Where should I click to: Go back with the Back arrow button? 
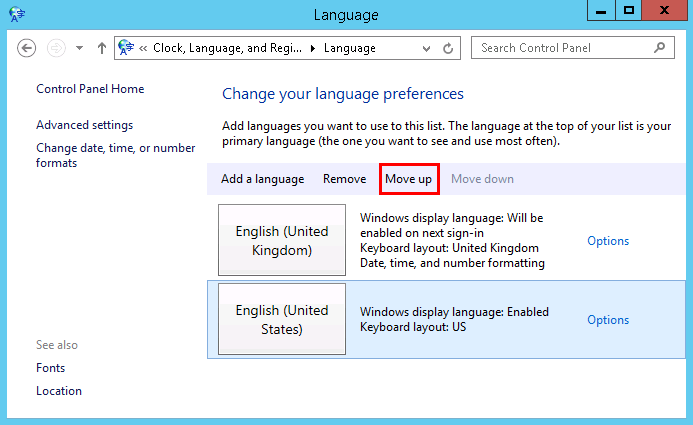[27, 48]
